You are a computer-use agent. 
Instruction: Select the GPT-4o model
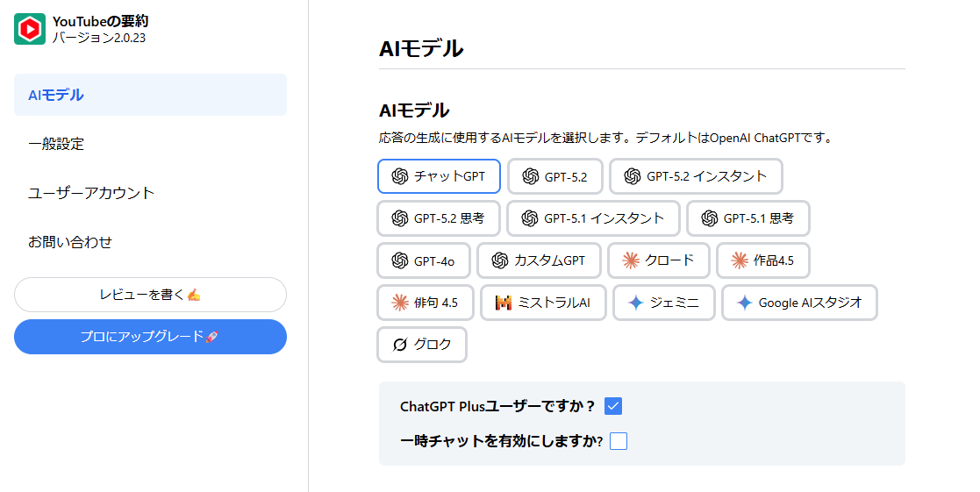[424, 260]
